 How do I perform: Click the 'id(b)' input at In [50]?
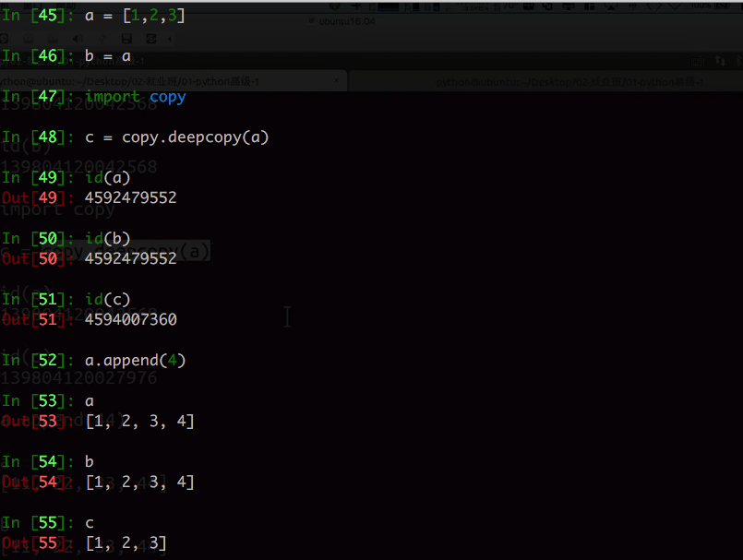click(108, 239)
